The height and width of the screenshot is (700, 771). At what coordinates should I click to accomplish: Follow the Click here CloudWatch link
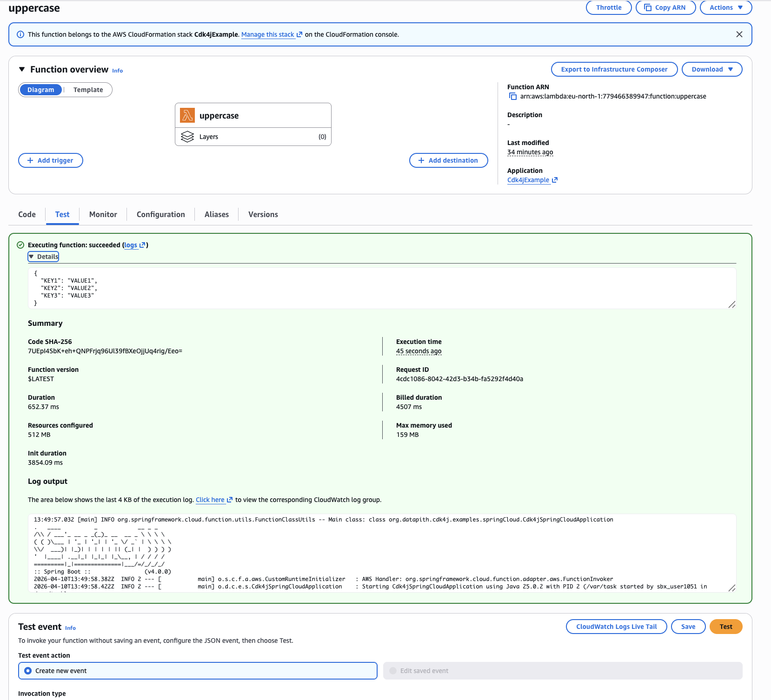pos(210,500)
